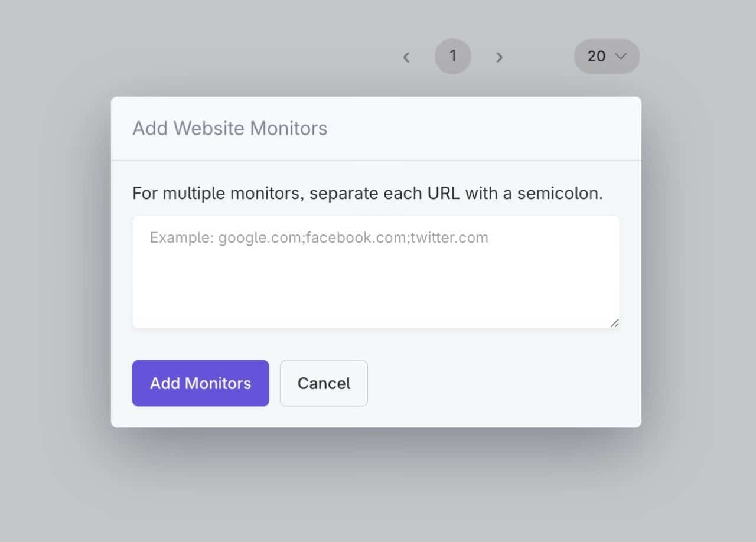Click the number 20 in page size selector
This screenshot has height=542, width=756.
point(597,56)
